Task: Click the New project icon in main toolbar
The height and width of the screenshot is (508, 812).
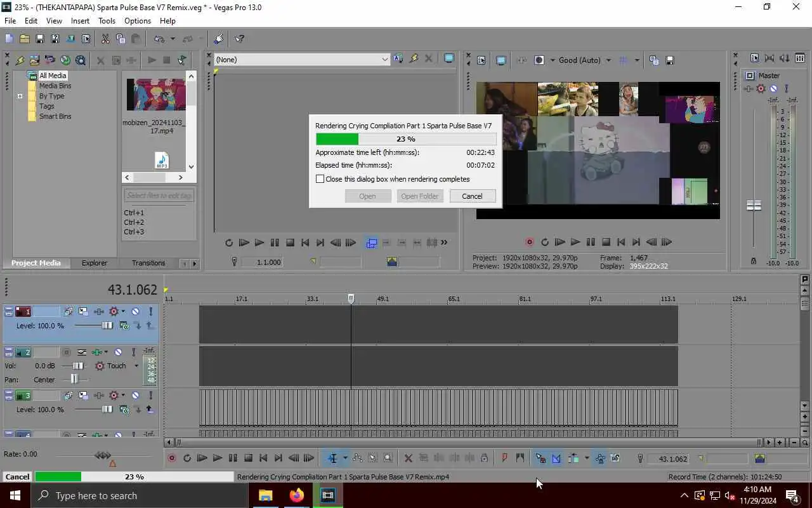Action: 9,39
